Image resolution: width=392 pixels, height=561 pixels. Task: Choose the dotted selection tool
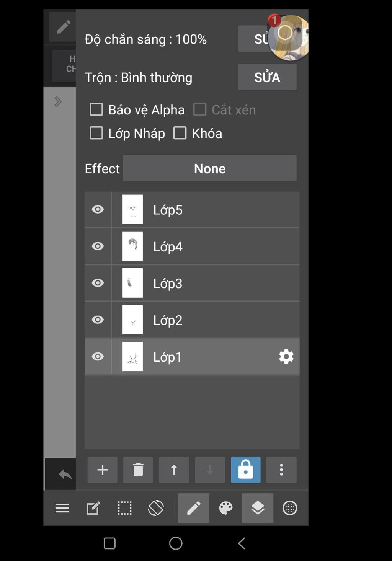[124, 508]
